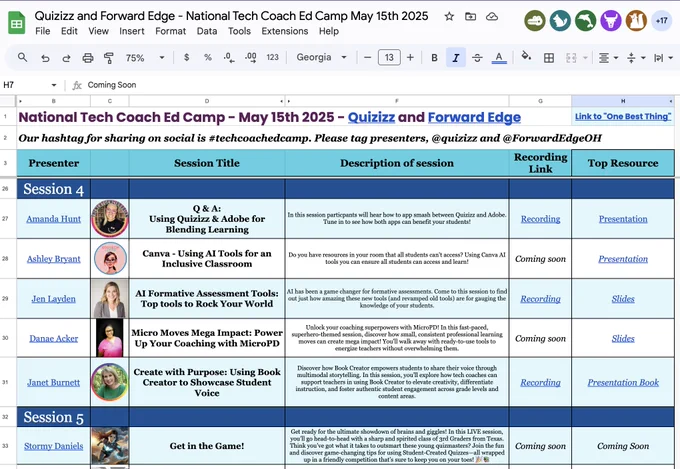Open the Quizizz link in title
The image size is (680, 469).
pyautogui.click(x=371, y=117)
